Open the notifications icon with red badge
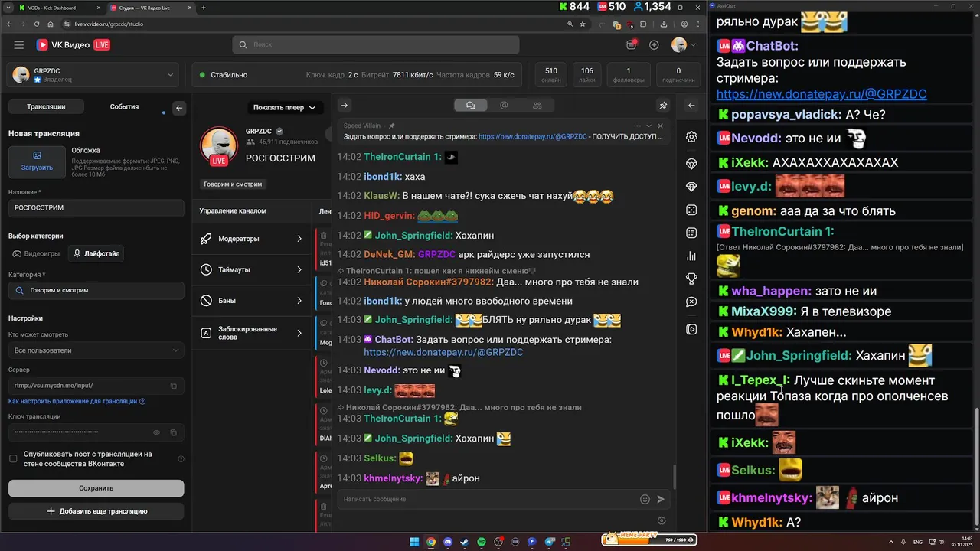The image size is (980, 551). (x=631, y=45)
